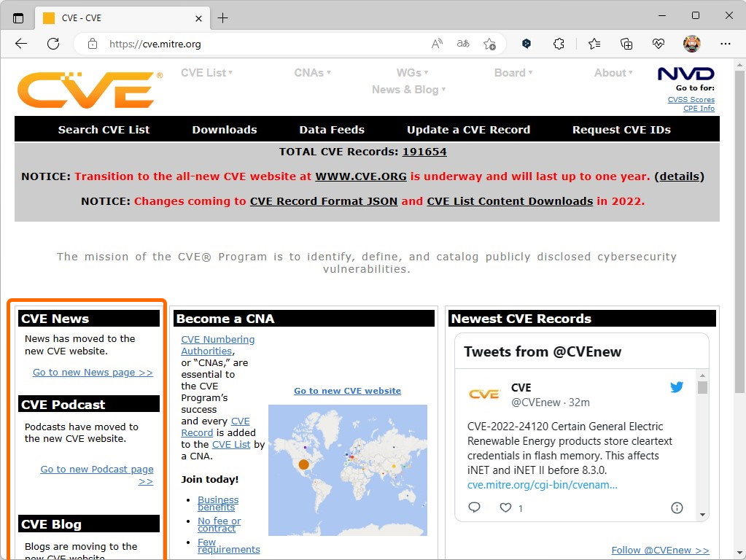Click Follow @CVEnew link
Screen dimensions: 746x560
tap(660, 550)
